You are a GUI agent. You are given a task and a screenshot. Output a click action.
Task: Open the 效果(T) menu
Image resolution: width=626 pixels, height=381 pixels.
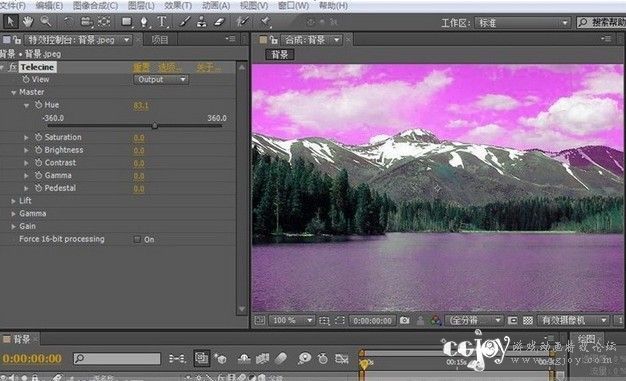(178, 6)
